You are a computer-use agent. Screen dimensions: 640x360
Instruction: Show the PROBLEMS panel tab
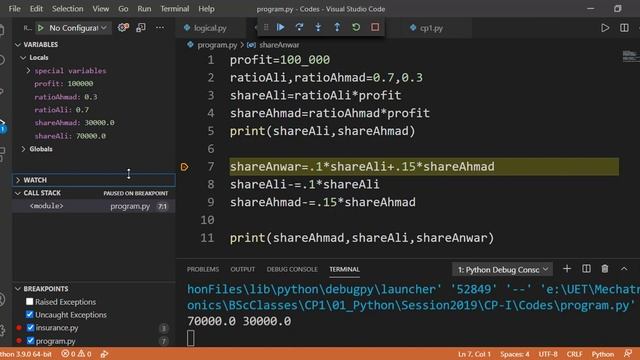pyautogui.click(x=203, y=269)
